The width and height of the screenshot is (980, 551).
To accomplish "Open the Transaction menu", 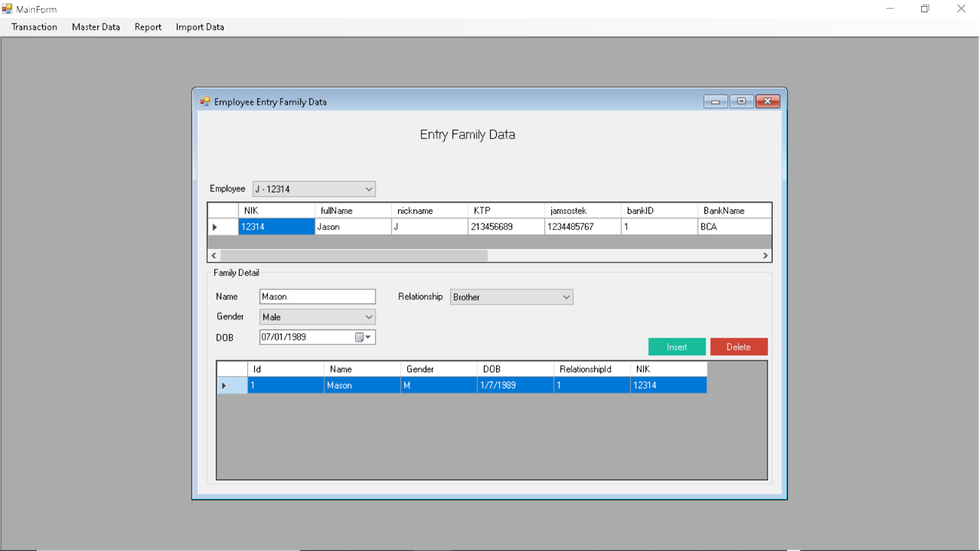I will click(x=34, y=27).
